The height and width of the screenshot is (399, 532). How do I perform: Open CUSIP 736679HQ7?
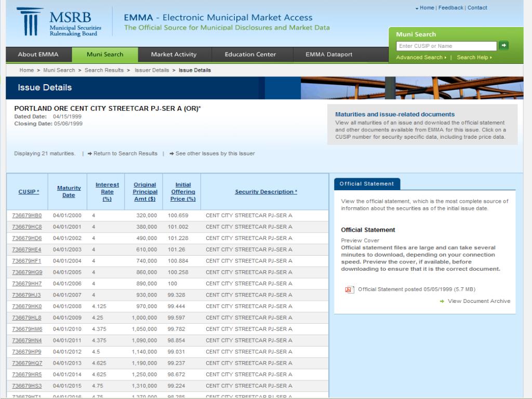(x=27, y=363)
